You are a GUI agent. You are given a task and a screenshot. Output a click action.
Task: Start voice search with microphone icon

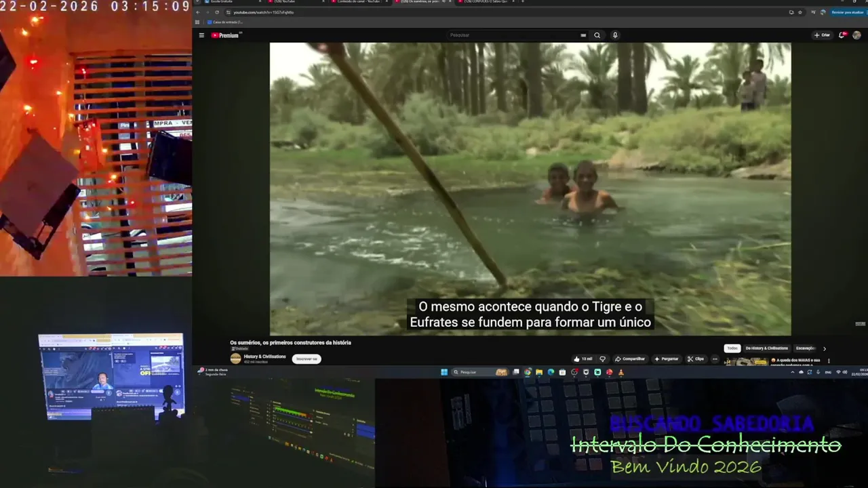click(x=615, y=35)
